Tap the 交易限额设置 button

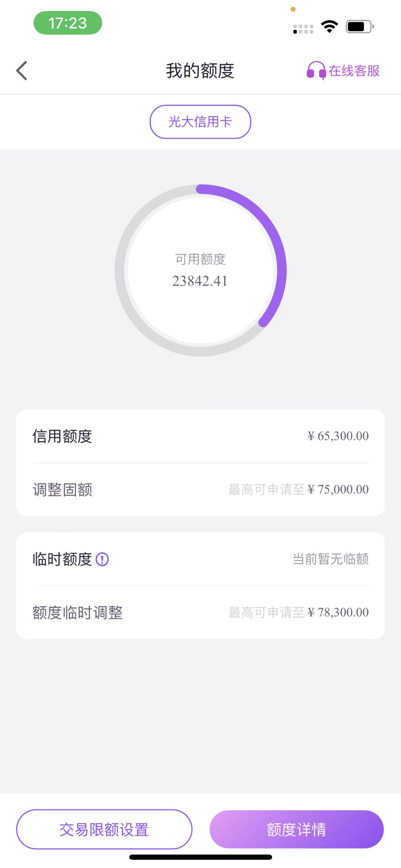tap(104, 829)
